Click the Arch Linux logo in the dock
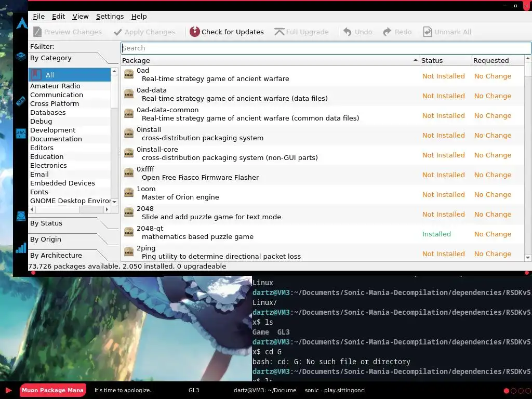The image size is (532, 399). [22, 23]
